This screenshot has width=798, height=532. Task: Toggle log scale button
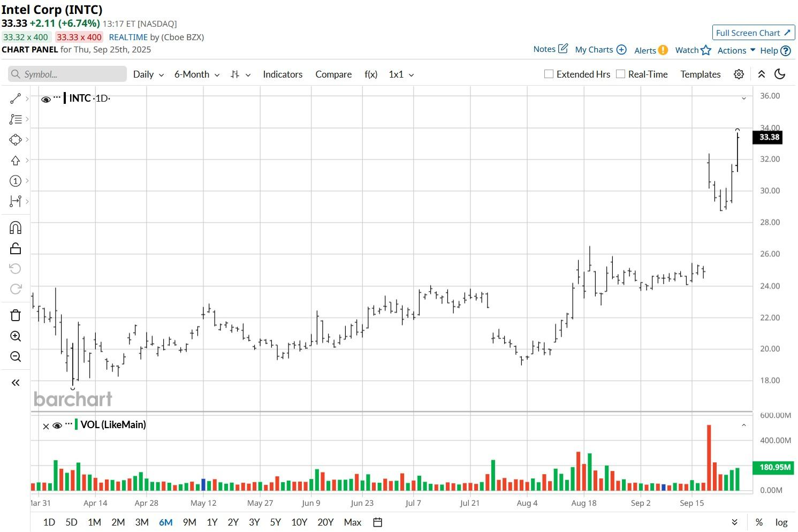click(x=781, y=522)
